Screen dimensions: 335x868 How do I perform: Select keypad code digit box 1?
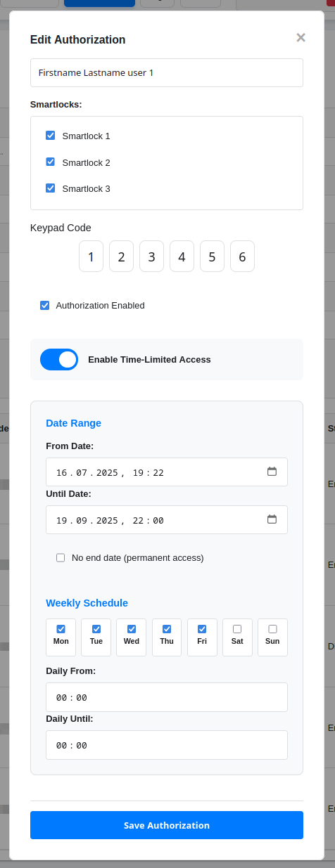[x=91, y=257]
